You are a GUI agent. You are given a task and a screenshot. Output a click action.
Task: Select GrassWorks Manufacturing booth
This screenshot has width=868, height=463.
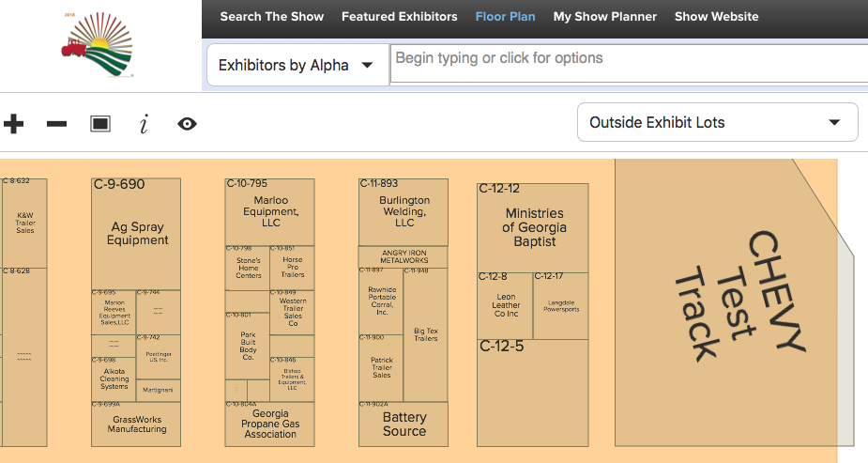136,424
